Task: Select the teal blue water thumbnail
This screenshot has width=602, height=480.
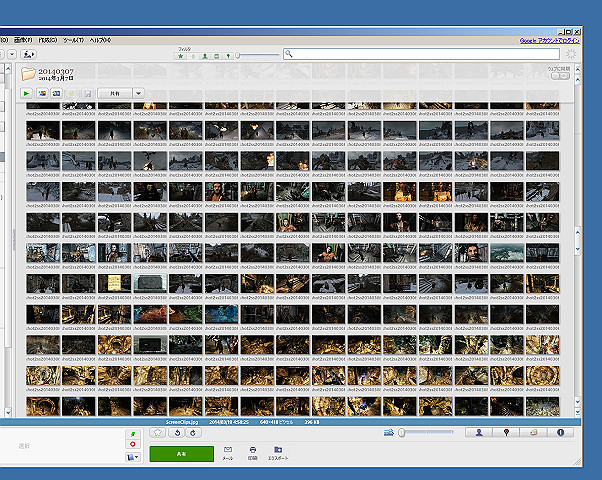Action: click(x=507, y=253)
